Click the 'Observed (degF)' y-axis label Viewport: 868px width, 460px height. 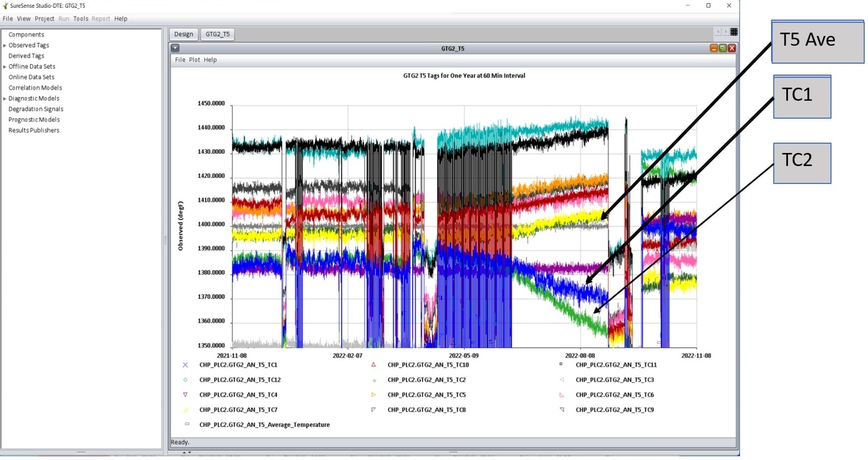[180, 226]
